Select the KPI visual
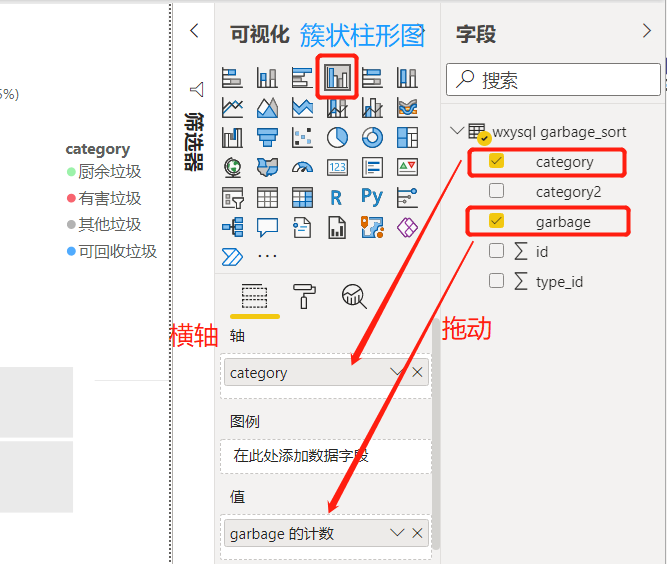This screenshot has width=667, height=564. [x=407, y=167]
